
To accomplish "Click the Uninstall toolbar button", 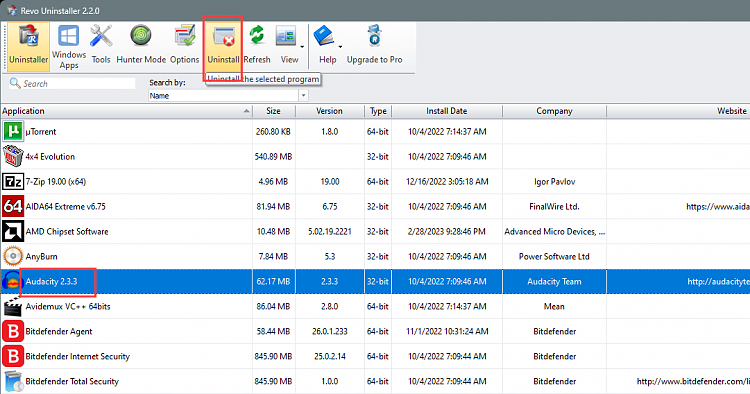I will 223,46.
